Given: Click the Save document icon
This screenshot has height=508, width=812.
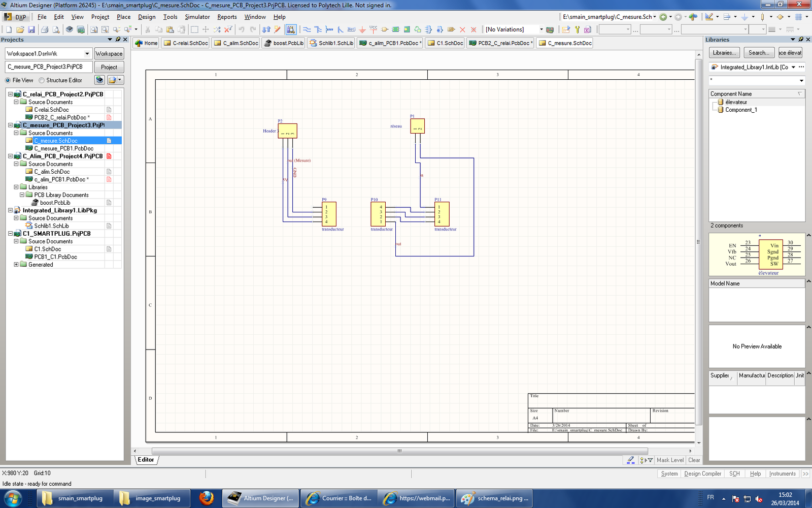Looking at the screenshot, I should [31, 29].
